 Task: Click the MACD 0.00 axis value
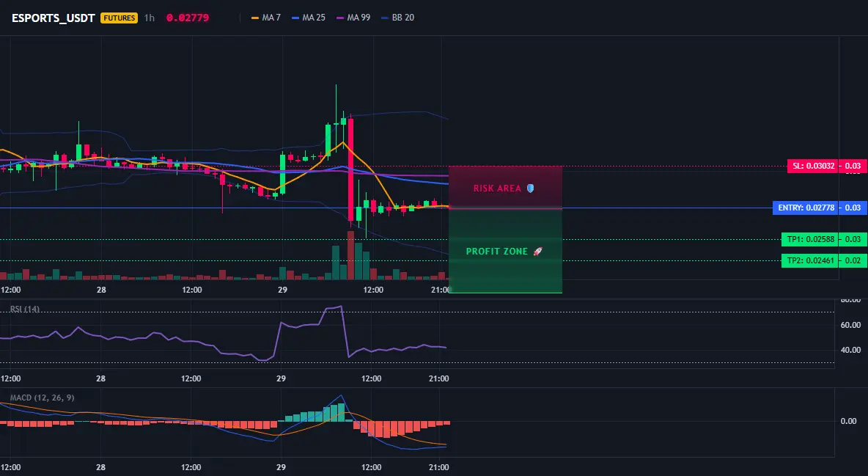click(849, 421)
